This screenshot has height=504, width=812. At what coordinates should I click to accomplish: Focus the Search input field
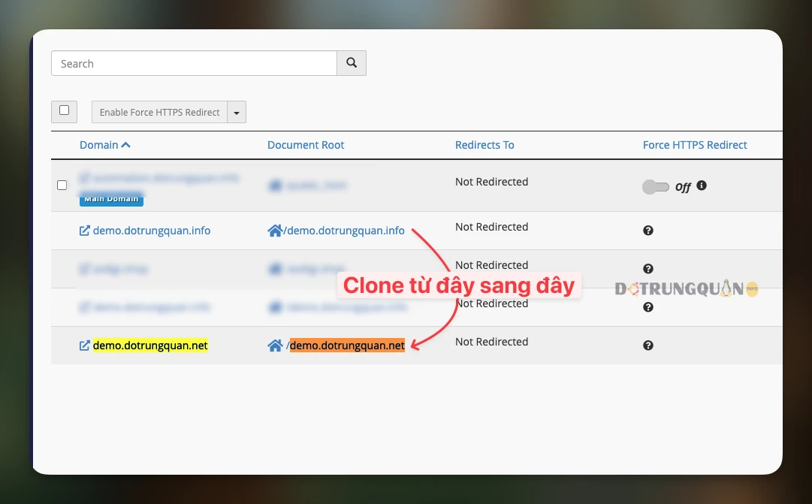click(x=194, y=64)
